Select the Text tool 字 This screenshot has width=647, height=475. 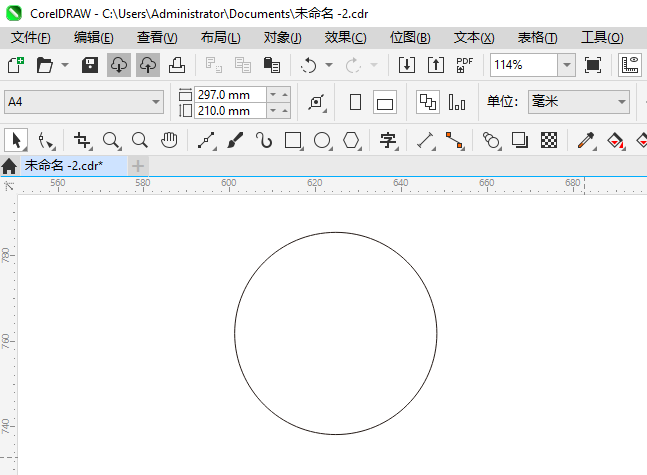pos(388,140)
